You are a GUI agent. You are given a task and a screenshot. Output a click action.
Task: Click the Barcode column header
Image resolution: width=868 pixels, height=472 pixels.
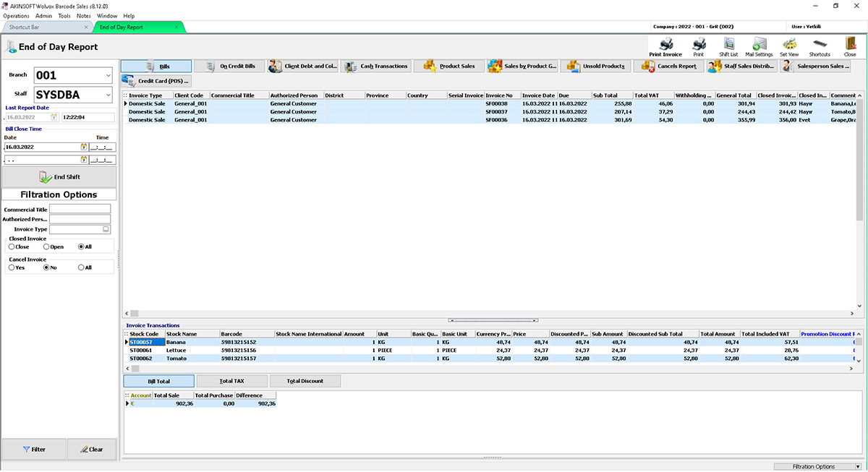[247, 334]
